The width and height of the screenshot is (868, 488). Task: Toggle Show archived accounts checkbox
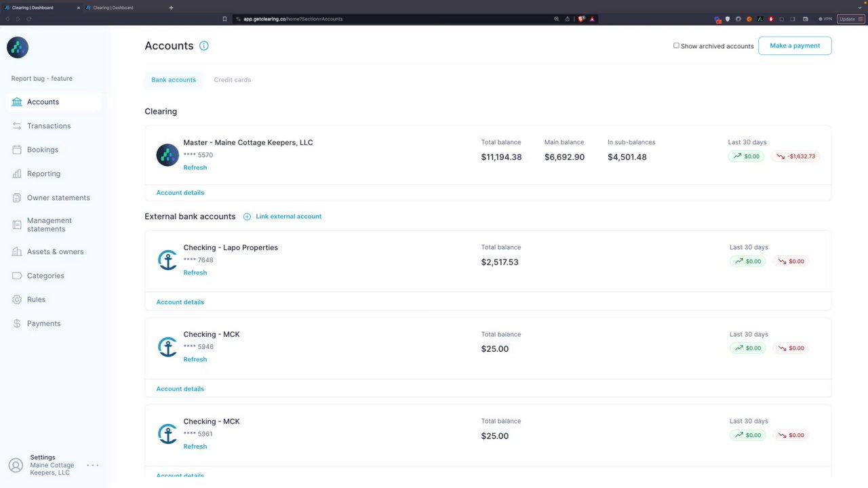(676, 45)
